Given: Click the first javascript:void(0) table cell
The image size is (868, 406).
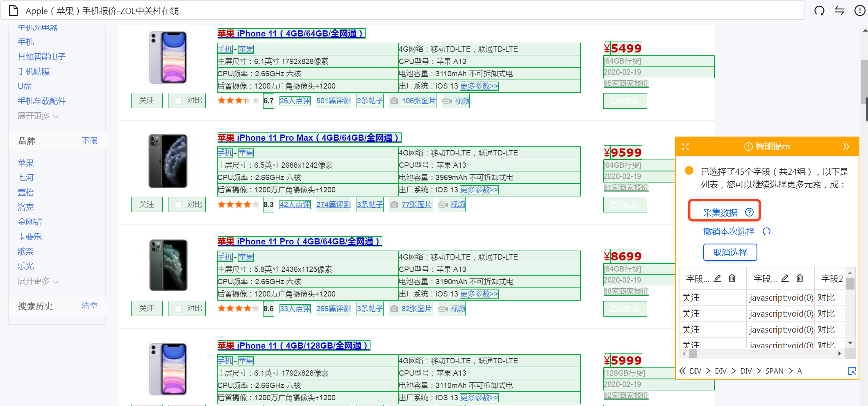Looking at the screenshot, I should pos(781,298).
